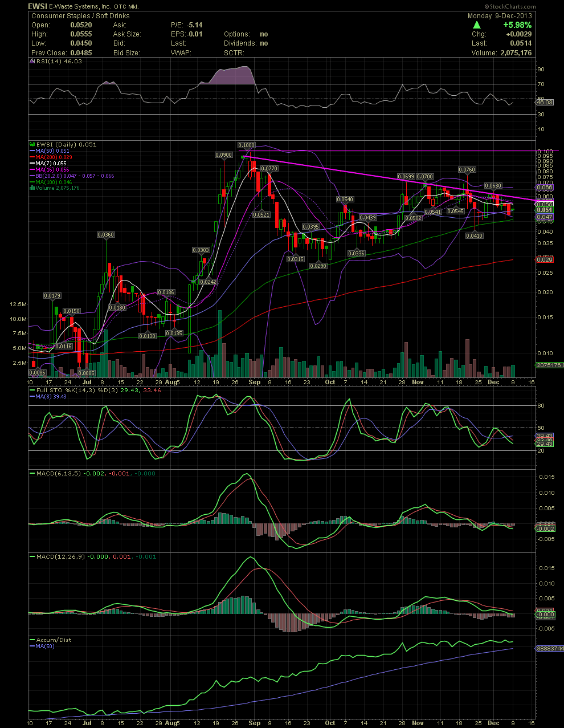Click the 38883744 Accum/Dist axis tag
Image resolution: width=564 pixels, height=728 pixels.
tap(549, 649)
